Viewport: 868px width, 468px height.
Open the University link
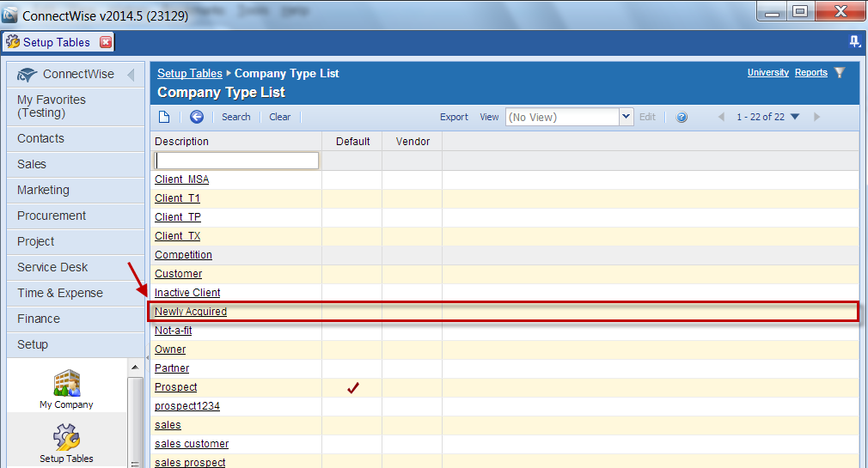click(x=767, y=72)
